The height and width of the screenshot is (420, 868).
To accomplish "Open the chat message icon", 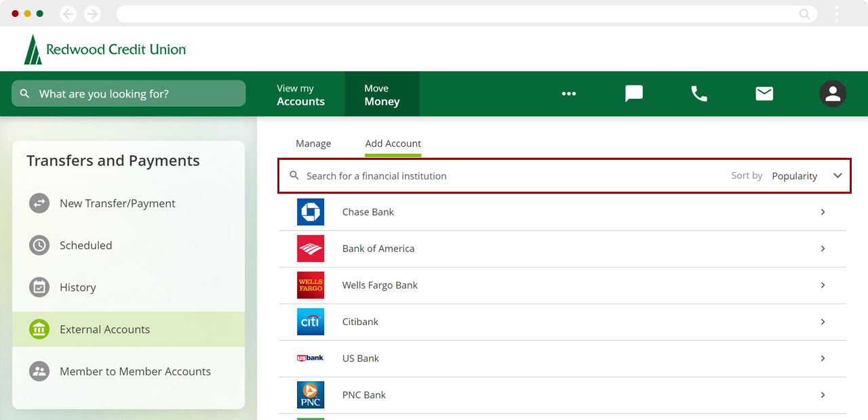I will pos(634,94).
